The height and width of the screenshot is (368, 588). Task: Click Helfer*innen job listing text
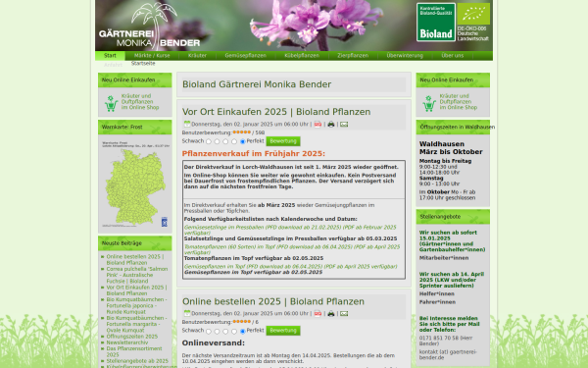coord(436,293)
